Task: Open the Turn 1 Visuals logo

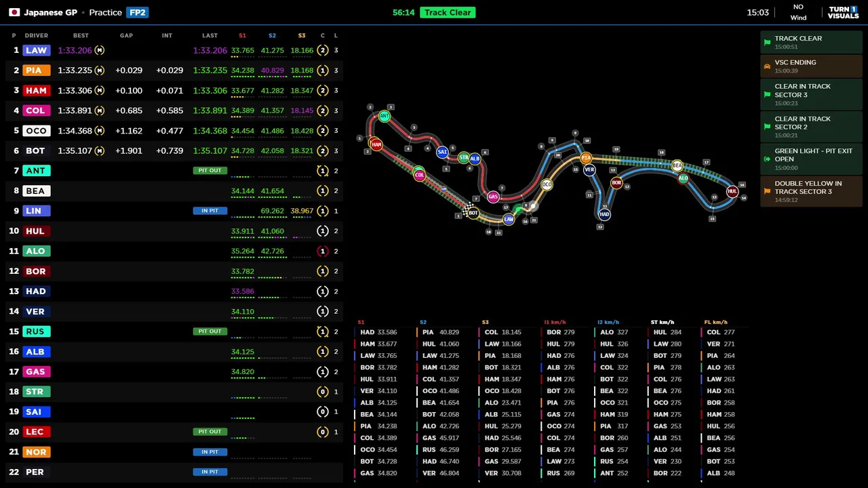Action: point(843,12)
